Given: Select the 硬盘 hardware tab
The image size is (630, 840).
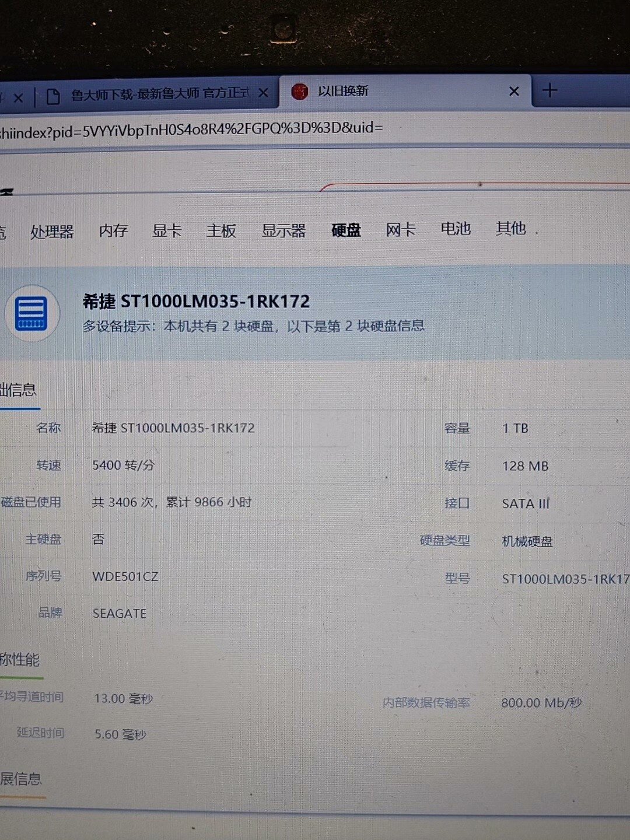Looking at the screenshot, I should (x=346, y=230).
